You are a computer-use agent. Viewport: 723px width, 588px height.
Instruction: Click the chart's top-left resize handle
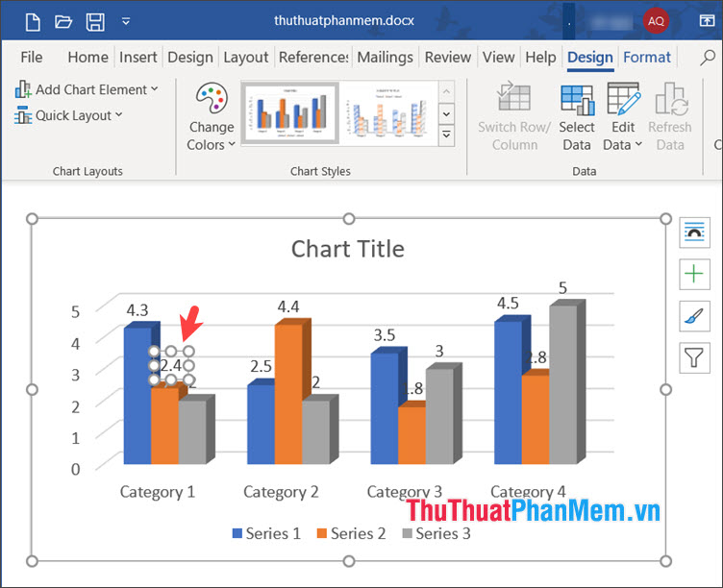pyautogui.click(x=32, y=218)
